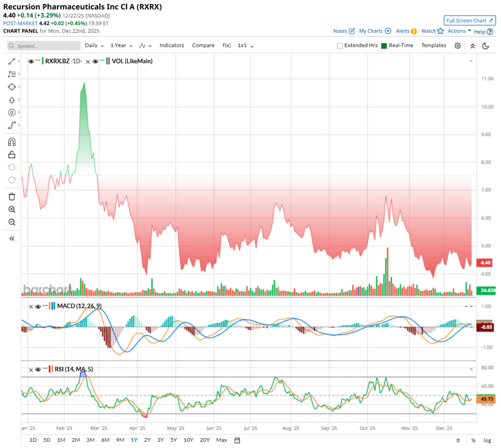This screenshot has height=448, width=501.
Task: Open the 1x1 layout dropdown
Action: pos(245,46)
